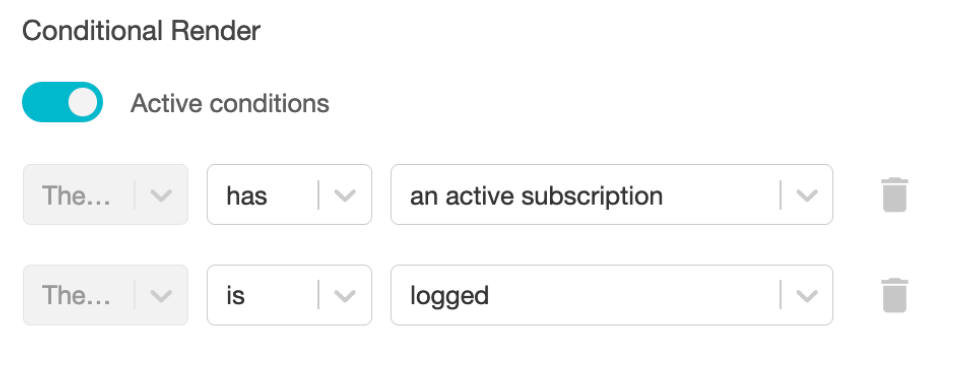Viewport: 966px width, 374px height.
Task: Click the white knob of the toggle
Action: (83, 102)
